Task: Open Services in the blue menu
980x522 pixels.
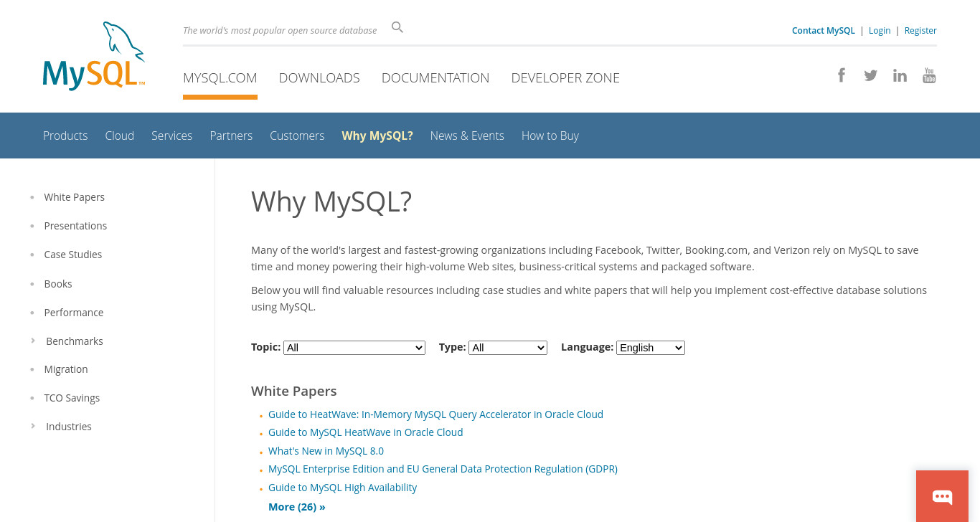Action: coord(171,136)
